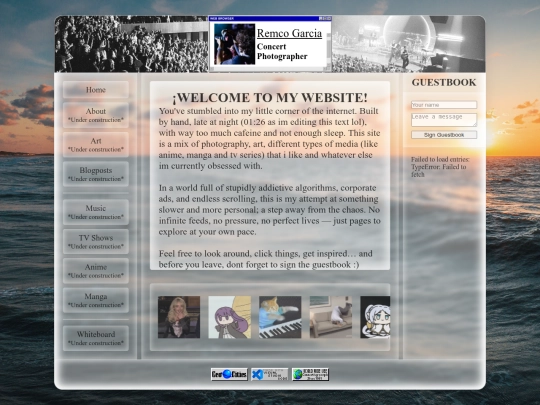Image resolution: width=540 pixels, height=405 pixels.
Task: Open the purple-haired anime character thumbnail
Action: click(x=229, y=317)
